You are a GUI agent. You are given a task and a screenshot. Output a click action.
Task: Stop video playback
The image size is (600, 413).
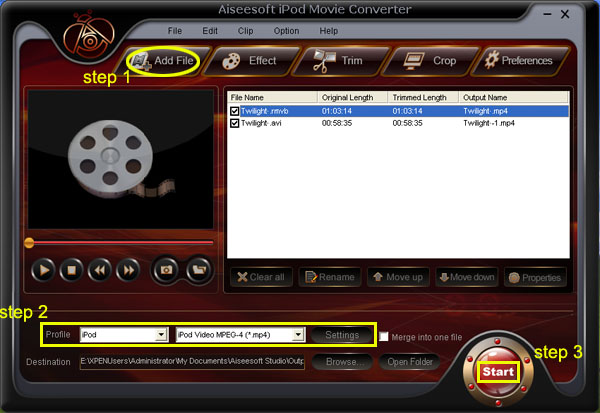71,269
